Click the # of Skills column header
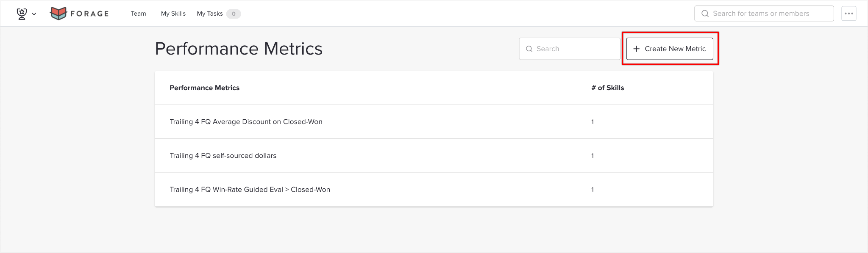868x253 pixels. (608, 88)
